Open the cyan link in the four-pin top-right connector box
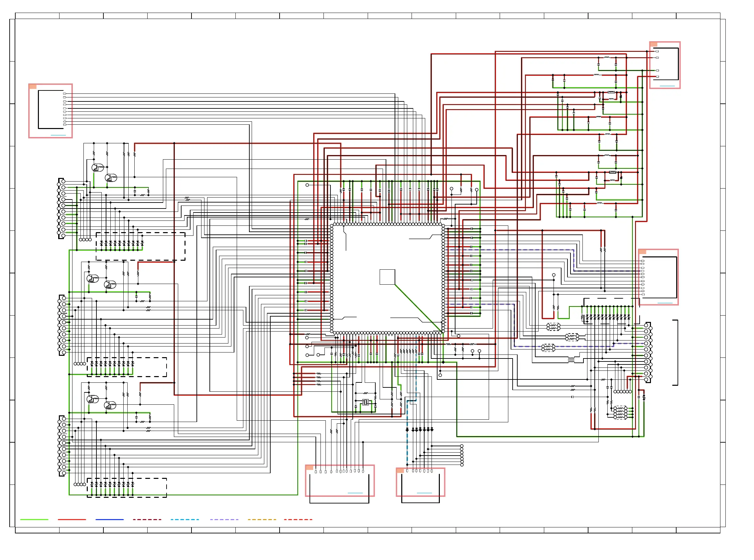754x560 pixels. 667,86
